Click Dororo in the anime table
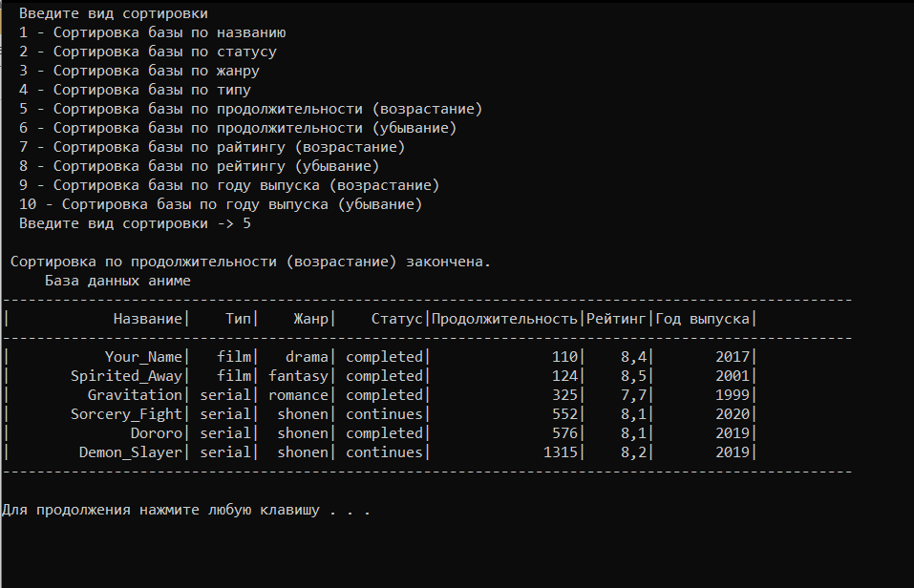 pos(157,433)
